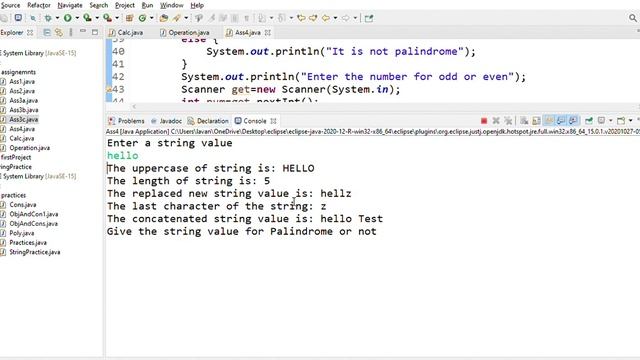640x360 pixels.
Task: Click the Search flashlight toolbar icon
Action: pyautogui.click(x=177, y=18)
